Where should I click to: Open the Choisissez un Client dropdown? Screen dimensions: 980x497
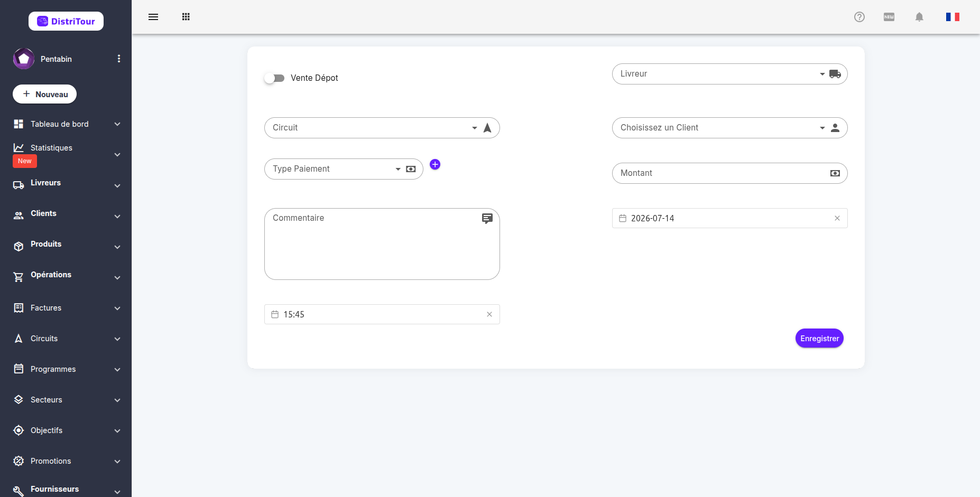tap(730, 128)
